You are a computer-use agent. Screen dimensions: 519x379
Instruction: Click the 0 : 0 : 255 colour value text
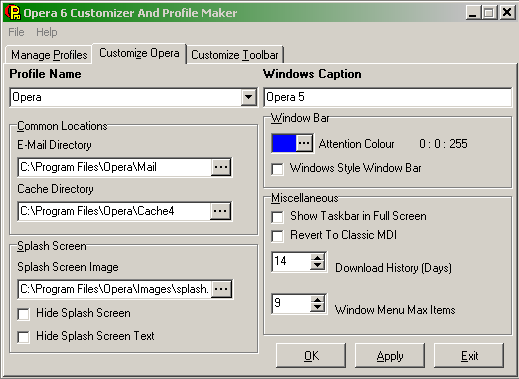(443, 144)
